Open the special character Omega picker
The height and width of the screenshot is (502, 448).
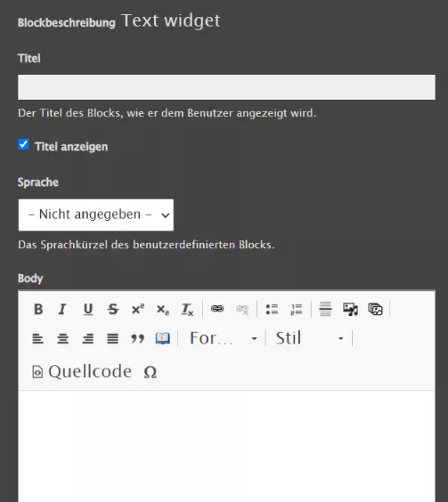151,372
